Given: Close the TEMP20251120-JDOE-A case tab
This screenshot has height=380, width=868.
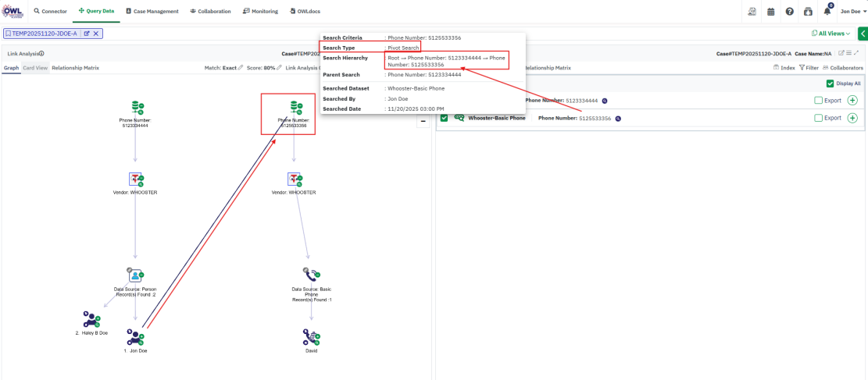Looking at the screenshot, I should 96,34.
